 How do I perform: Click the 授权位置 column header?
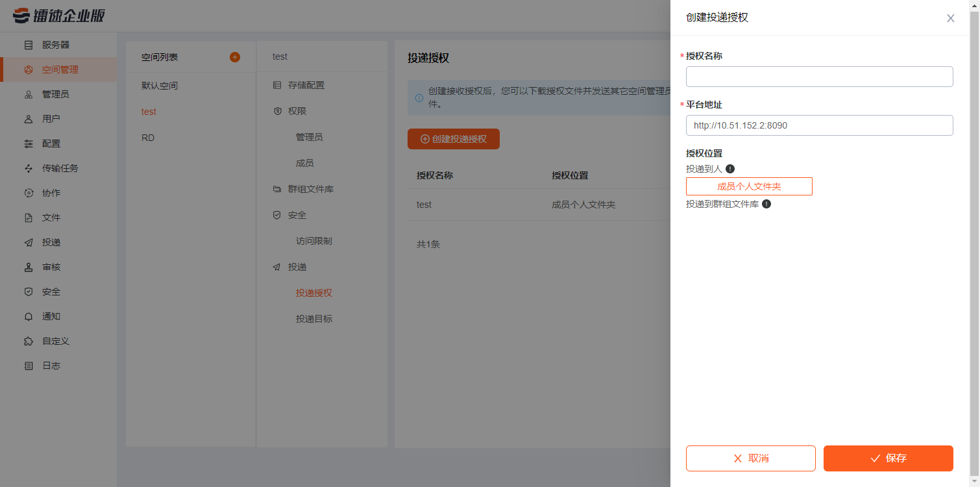[570, 175]
